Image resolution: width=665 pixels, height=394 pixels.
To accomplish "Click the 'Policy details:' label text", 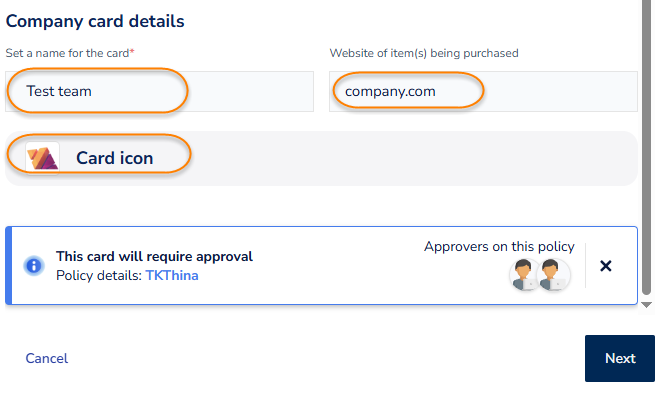I will [99, 276].
